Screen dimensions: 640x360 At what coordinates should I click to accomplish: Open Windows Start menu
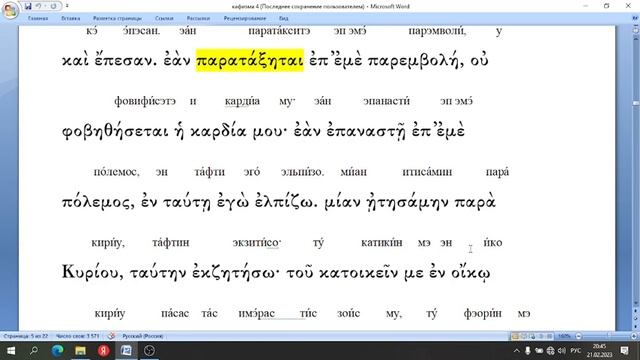(11, 351)
